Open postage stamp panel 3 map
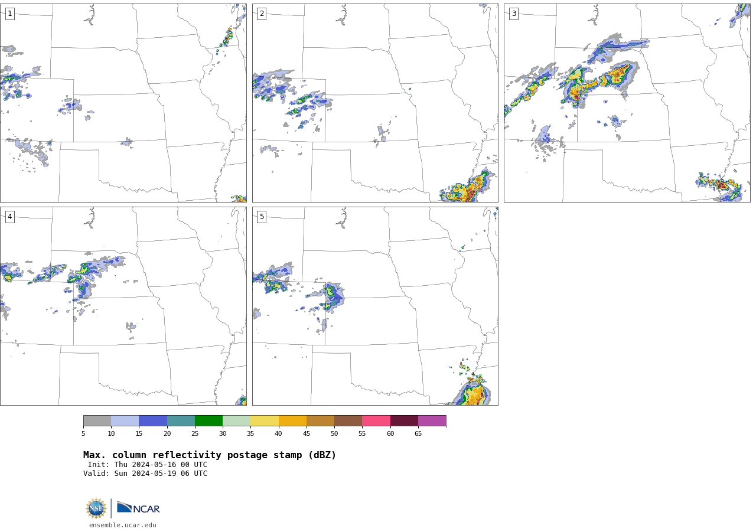 [627, 103]
